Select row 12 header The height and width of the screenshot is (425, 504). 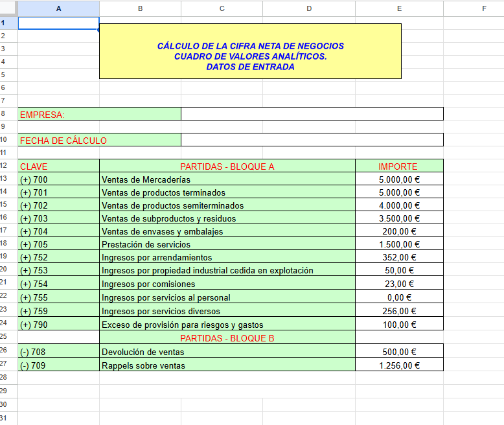pyautogui.click(x=8, y=166)
